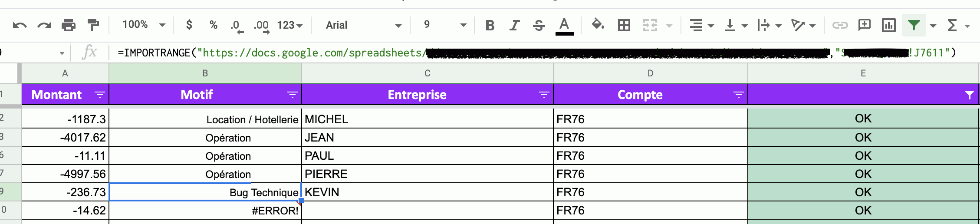
Task: Open the fill color paint bucket
Action: click(598, 25)
